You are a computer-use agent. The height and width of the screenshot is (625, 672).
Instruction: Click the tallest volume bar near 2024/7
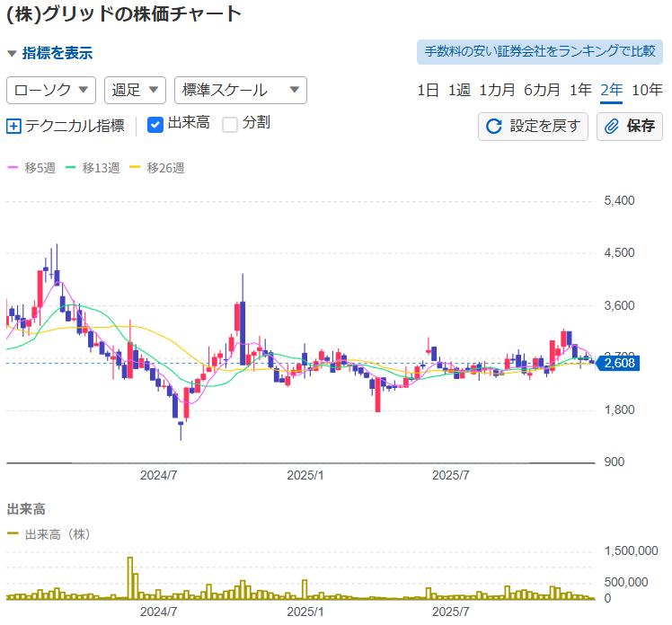click(130, 578)
